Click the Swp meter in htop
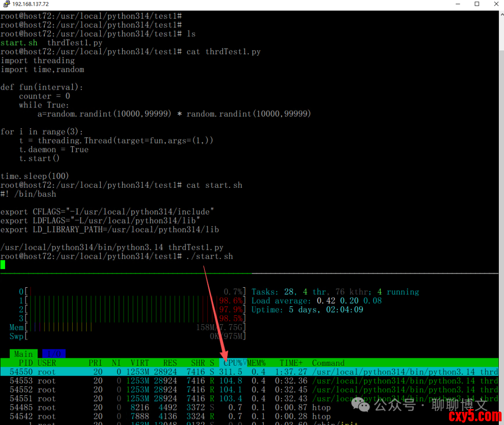This screenshot has height=425, width=504. (x=135, y=336)
